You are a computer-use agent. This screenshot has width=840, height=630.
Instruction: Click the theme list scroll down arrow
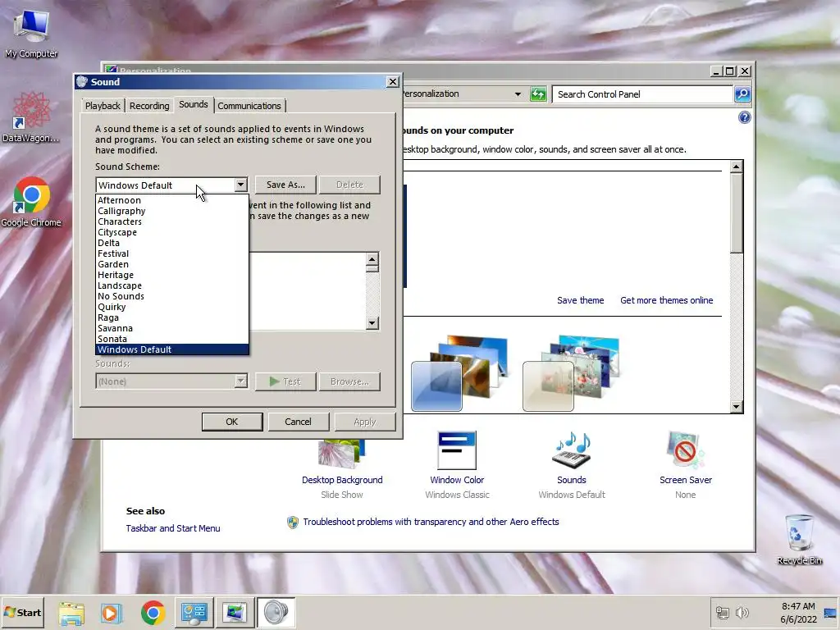(737, 407)
